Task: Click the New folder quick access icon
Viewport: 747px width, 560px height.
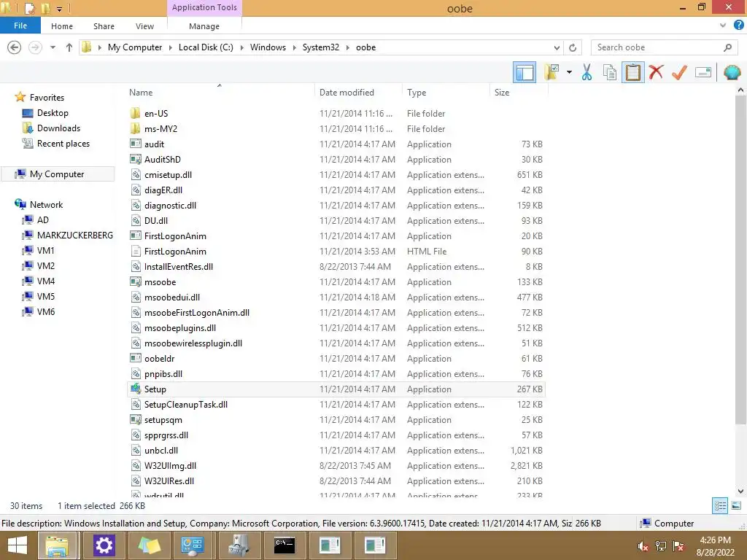Action: pos(46,8)
